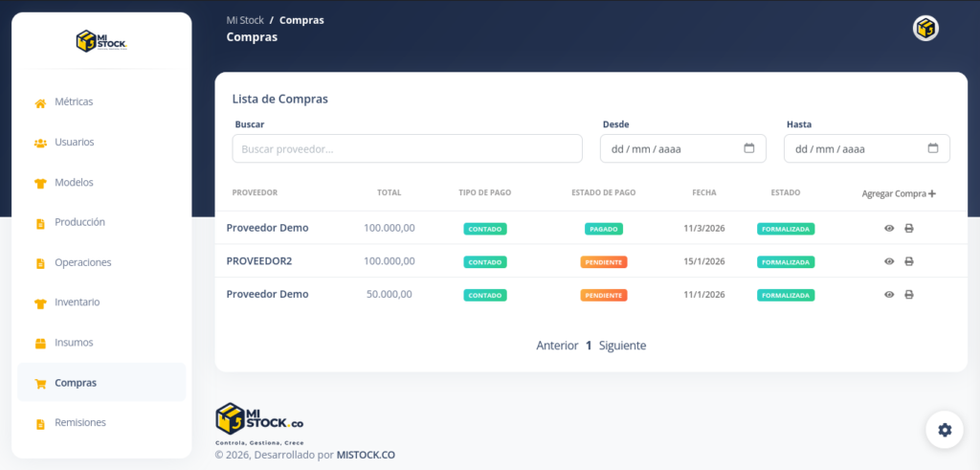980x470 pixels.
Task: Go to Siguiente page
Action: (x=622, y=346)
